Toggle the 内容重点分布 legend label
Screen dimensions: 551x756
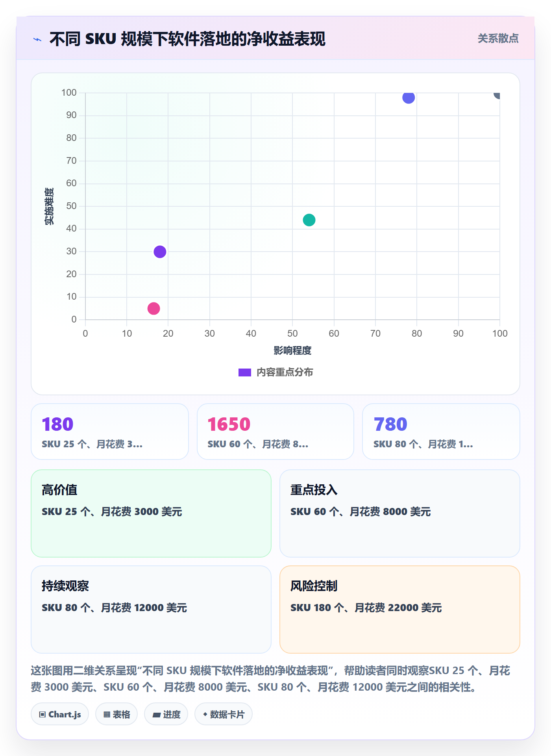(285, 372)
